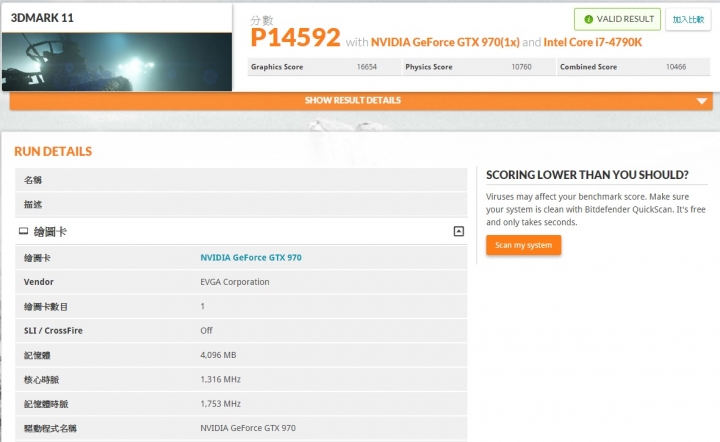Screen dimensions: 720x442
Task: Click the Physics Score label
Action: click(429, 67)
